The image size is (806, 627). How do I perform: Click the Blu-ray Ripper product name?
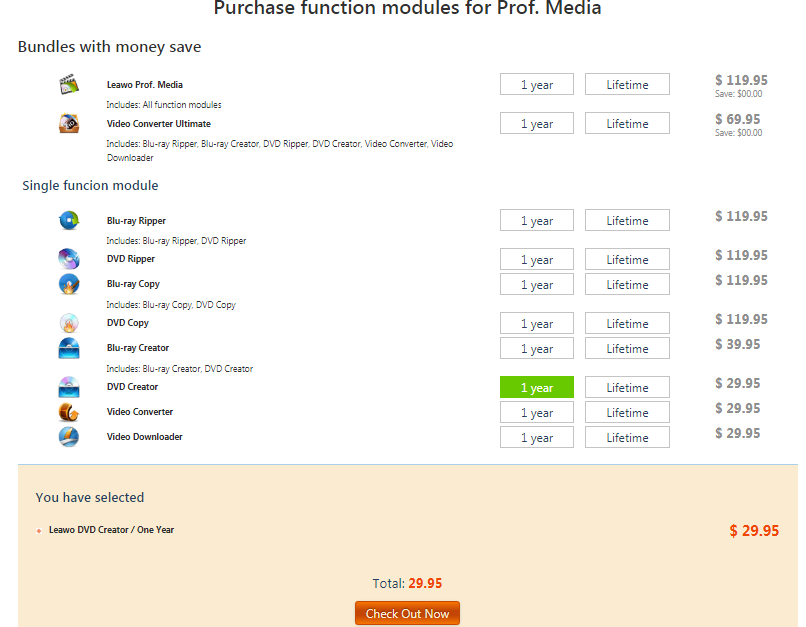pyautogui.click(x=136, y=220)
